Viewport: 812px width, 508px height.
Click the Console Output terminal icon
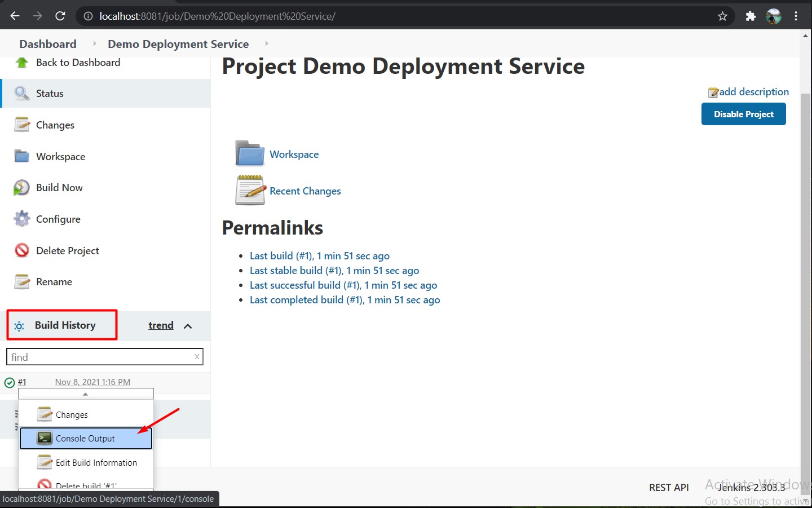pyautogui.click(x=43, y=438)
